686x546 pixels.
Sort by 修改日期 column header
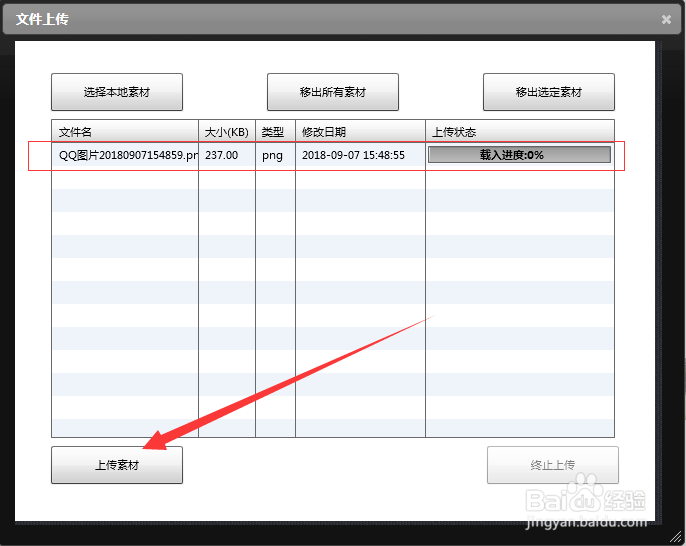(x=360, y=132)
